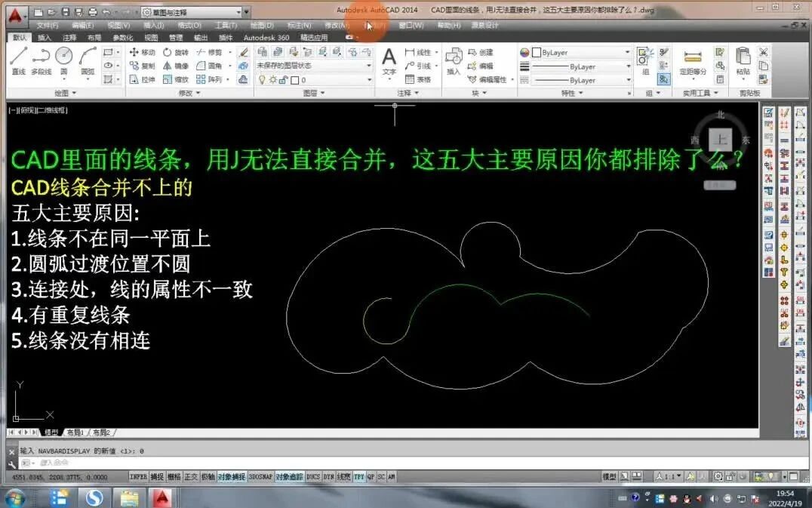Viewport: 812px width, 508px height.
Task: Switch to the 布局1 layout tab
Action: tap(75, 433)
